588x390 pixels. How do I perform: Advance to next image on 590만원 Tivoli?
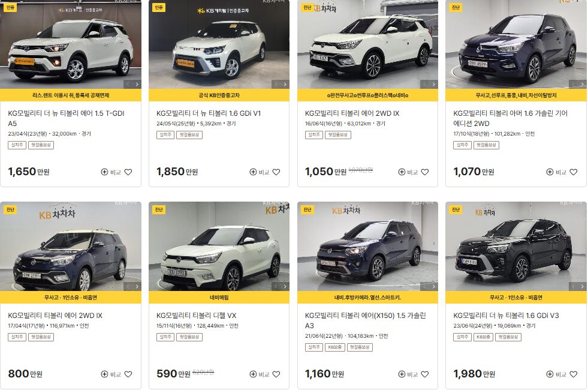285,287
